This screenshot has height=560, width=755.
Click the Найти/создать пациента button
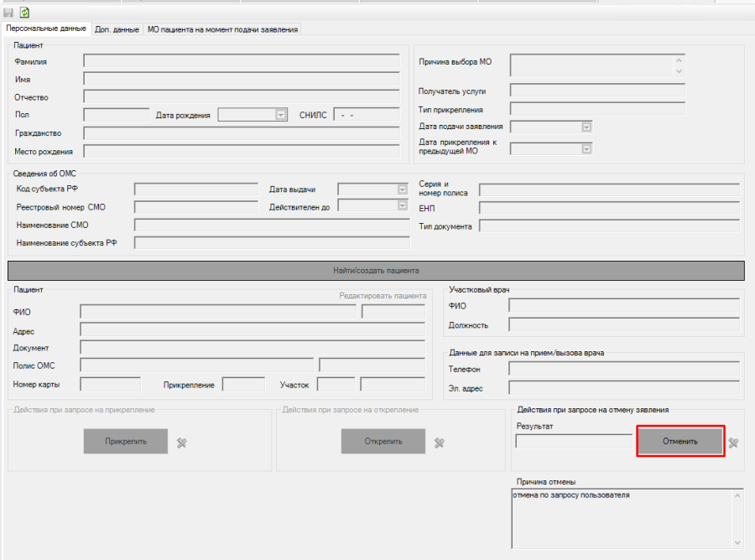click(376, 271)
